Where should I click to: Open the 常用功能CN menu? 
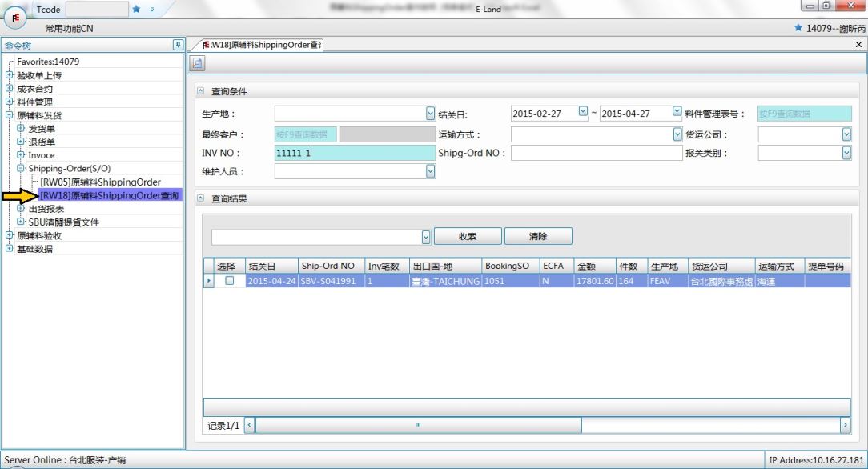[x=69, y=29]
